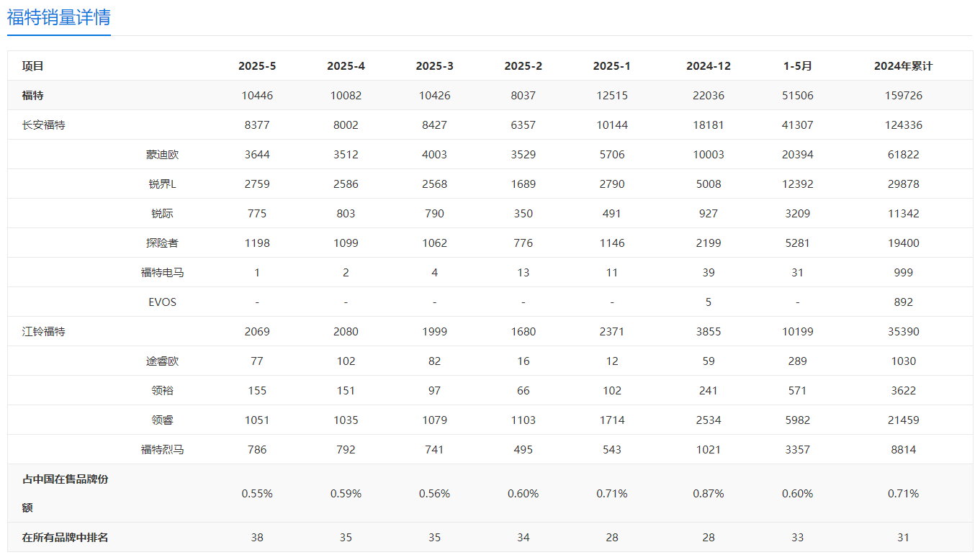Select the 2024年累计 column header
Image resolution: width=980 pixels, height=560 pixels.
(903, 66)
